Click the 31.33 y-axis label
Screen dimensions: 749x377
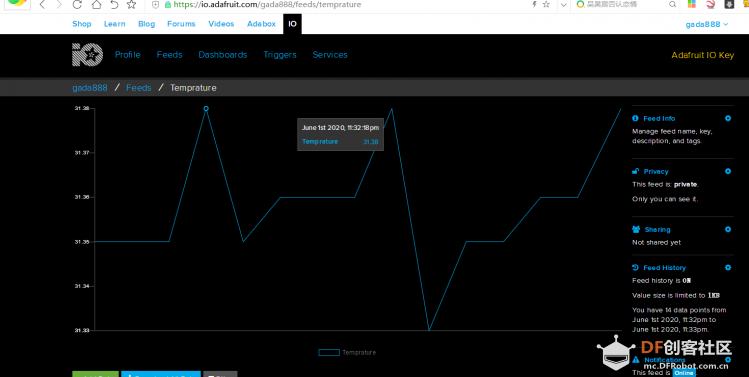point(82,330)
